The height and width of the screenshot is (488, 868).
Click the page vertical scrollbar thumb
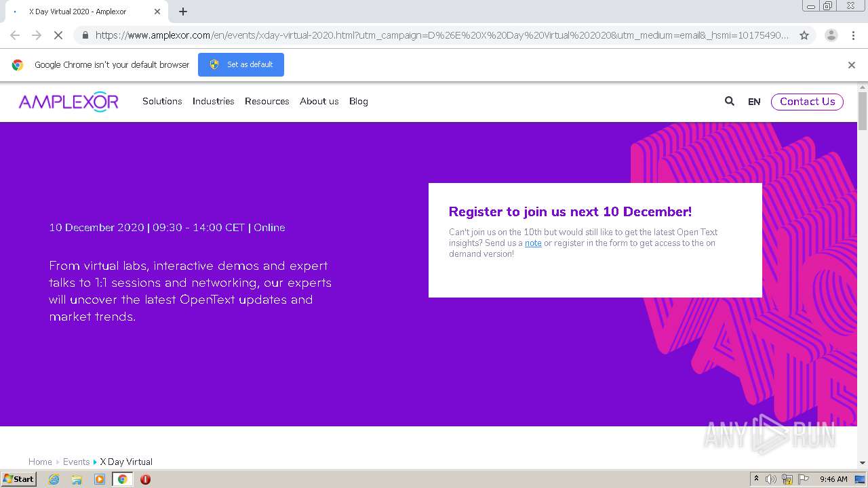[x=863, y=110]
